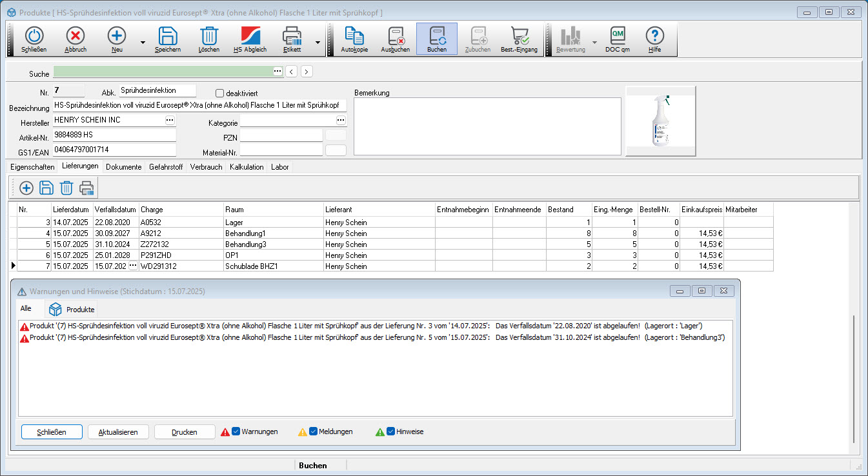Open HS Abgleich tool

(x=250, y=39)
